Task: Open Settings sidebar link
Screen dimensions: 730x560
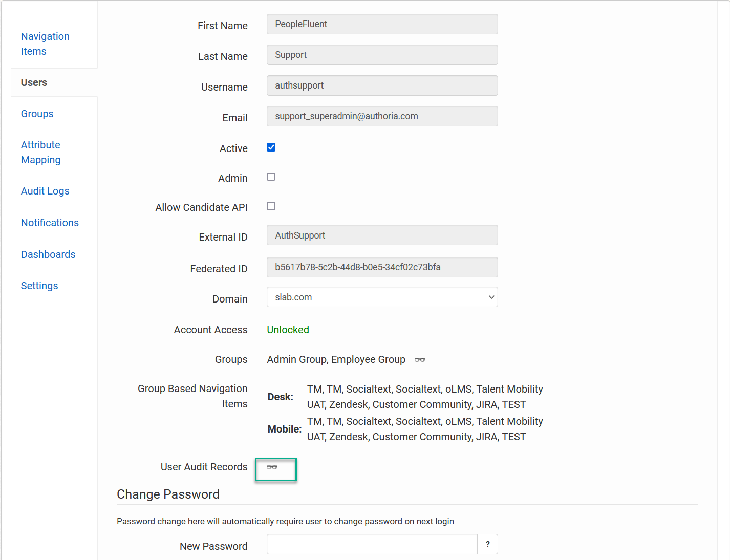Action: coord(39,286)
